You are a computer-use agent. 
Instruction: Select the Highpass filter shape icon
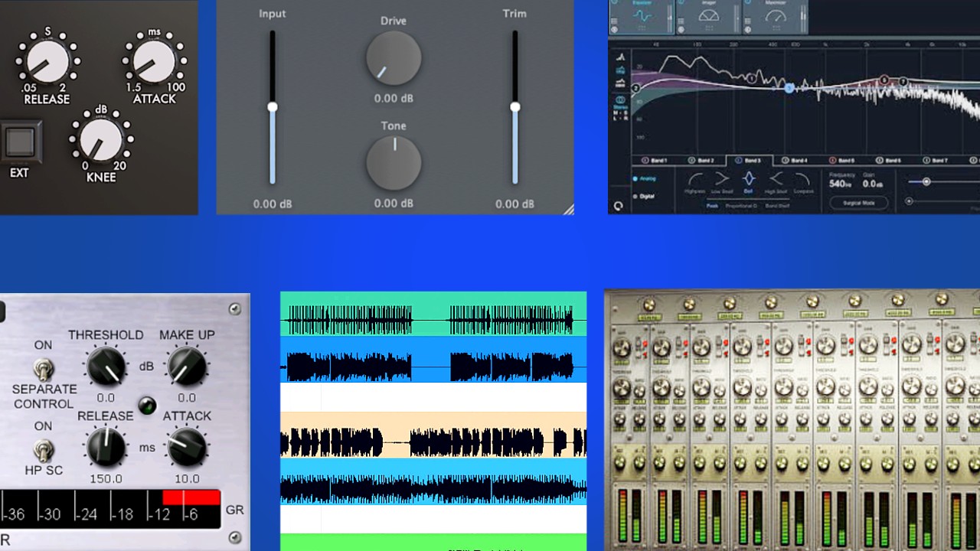[x=696, y=178]
